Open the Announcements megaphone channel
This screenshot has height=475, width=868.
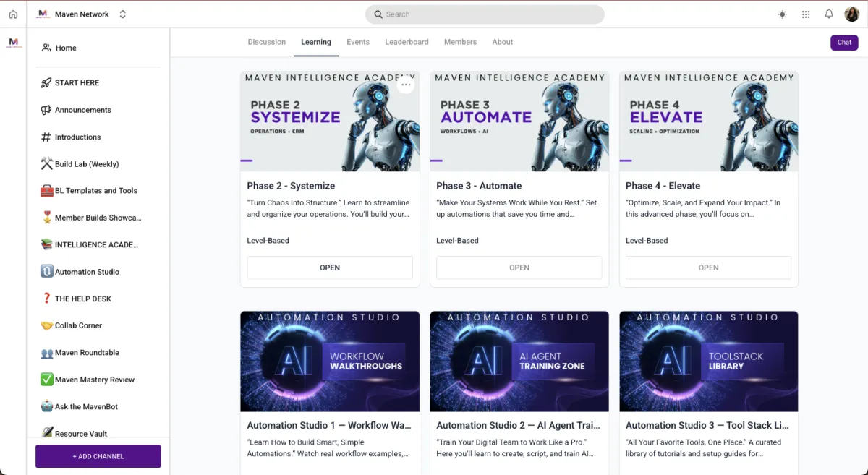pyautogui.click(x=82, y=110)
